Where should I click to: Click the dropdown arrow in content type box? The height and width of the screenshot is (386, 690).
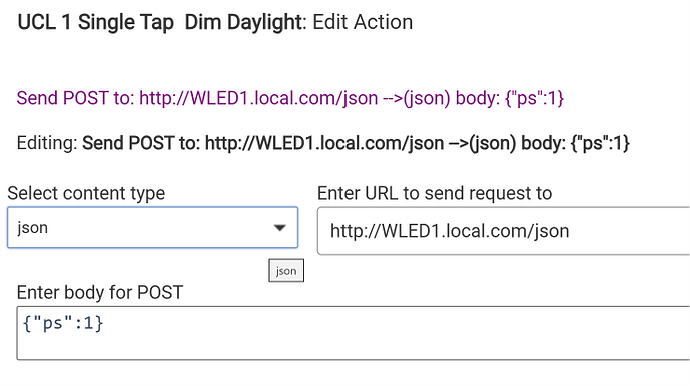(x=279, y=228)
